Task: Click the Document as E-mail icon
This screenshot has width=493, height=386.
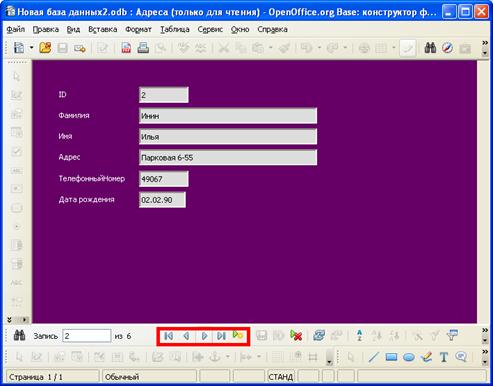Action: tap(80, 48)
